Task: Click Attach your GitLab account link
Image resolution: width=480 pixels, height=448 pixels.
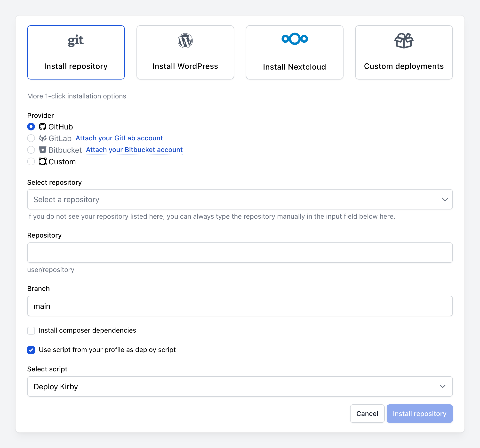Action: (x=119, y=138)
